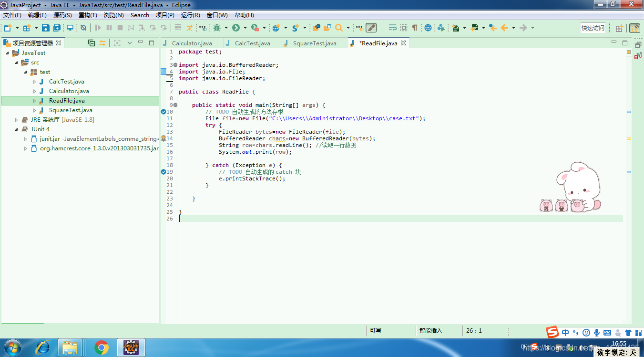Maximize the editor area
The width and height of the screenshot is (644, 357).
[625, 42]
